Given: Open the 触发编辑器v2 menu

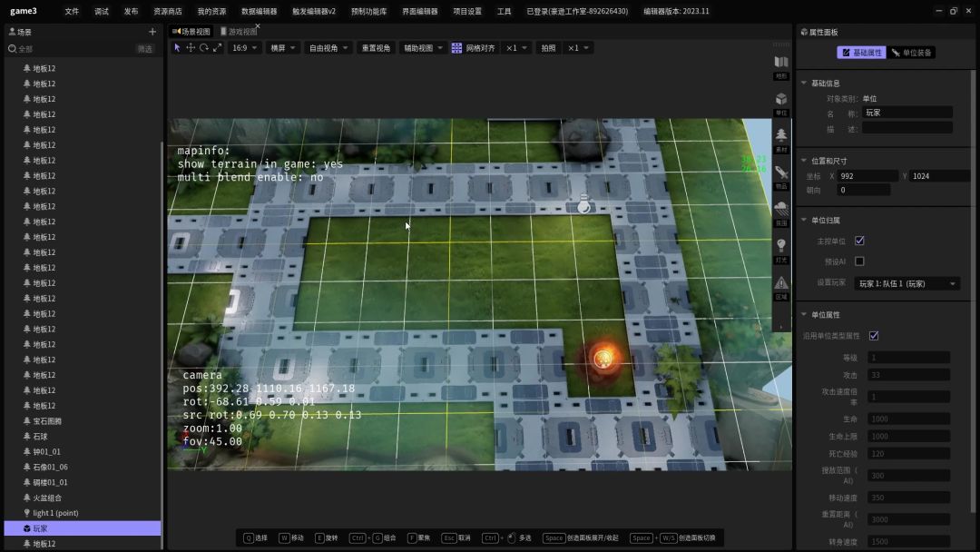Looking at the screenshot, I should [x=314, y=12].
